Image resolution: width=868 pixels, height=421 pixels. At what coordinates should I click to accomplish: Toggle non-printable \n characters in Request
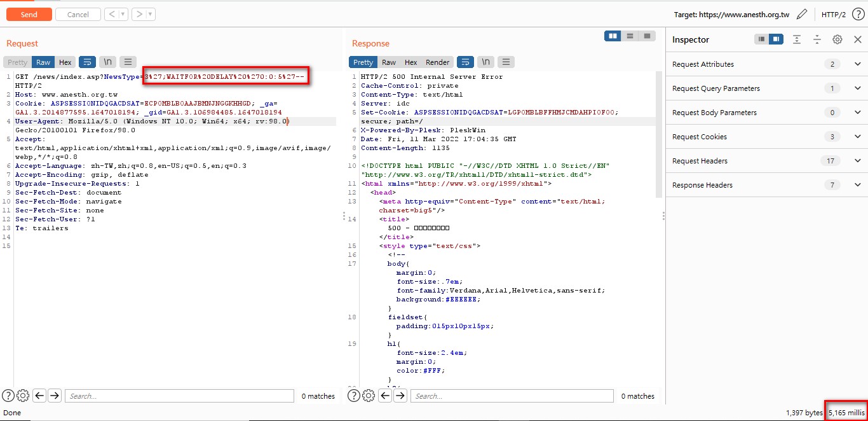click(108, 62)
